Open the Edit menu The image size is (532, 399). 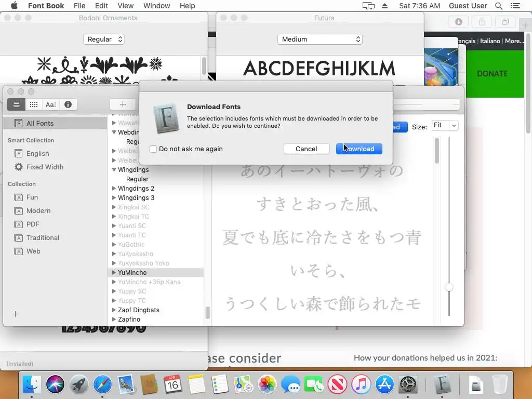pyautogui.click(x=101, y=6)
